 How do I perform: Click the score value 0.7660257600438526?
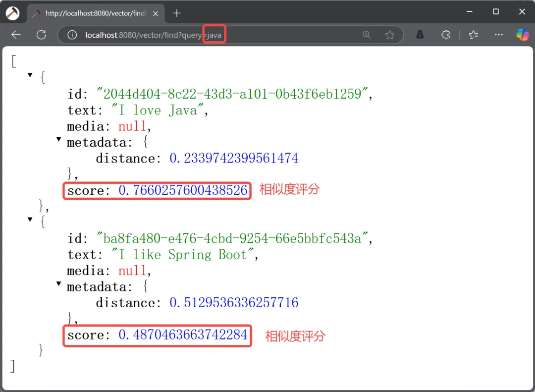coord(183,191)
